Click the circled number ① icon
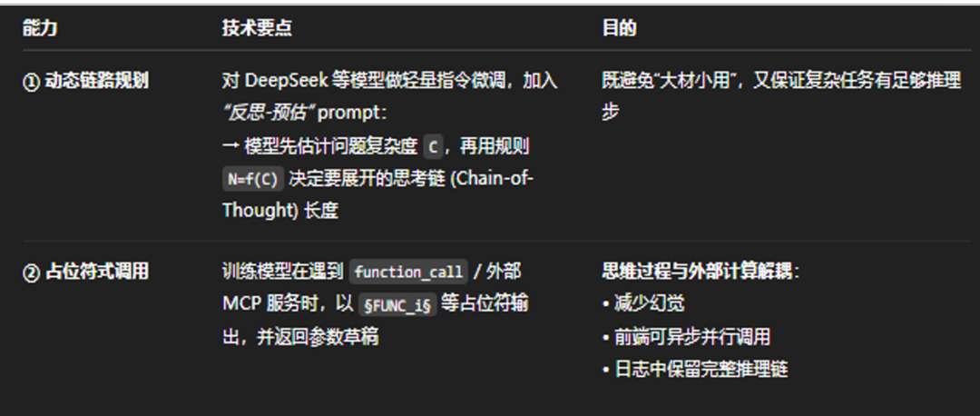Viewport: 980px width, 416px height. 31,82
